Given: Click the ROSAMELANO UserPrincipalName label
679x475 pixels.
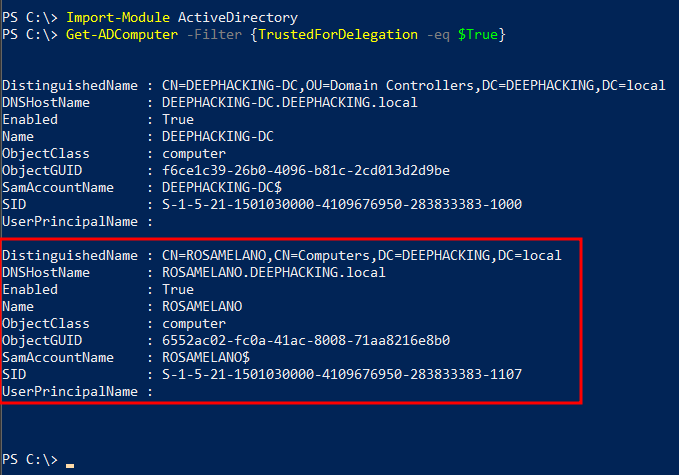Looking at the screenshot, I should coord(68,391).
